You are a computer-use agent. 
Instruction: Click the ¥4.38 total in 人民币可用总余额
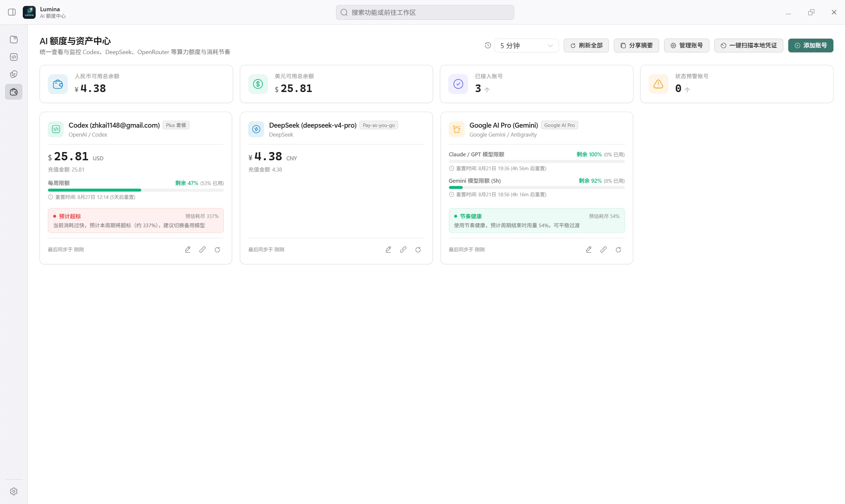click(90, 88)
